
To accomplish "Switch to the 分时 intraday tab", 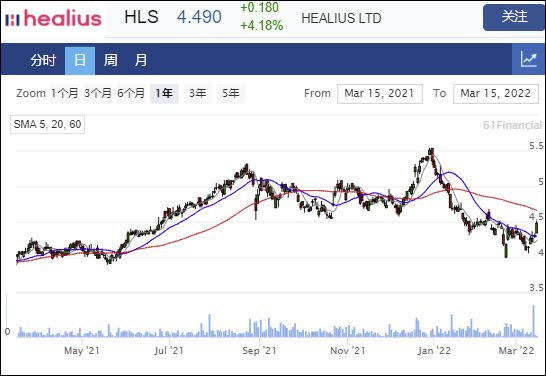I will (x=43, y=60).
